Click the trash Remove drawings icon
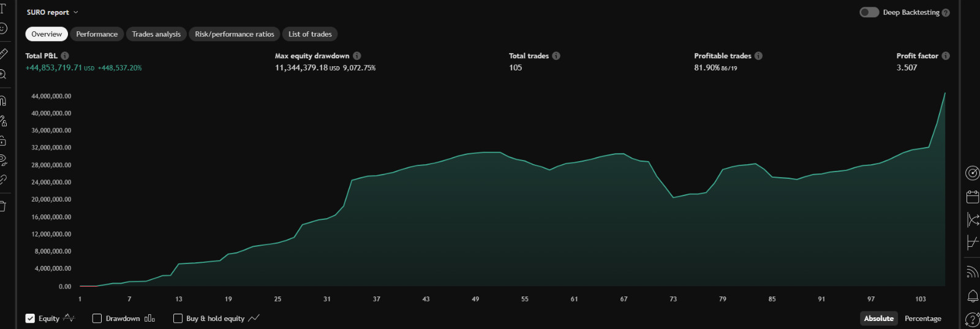Image resolution: width=980 pixels, height=329 pixels. 3,206
